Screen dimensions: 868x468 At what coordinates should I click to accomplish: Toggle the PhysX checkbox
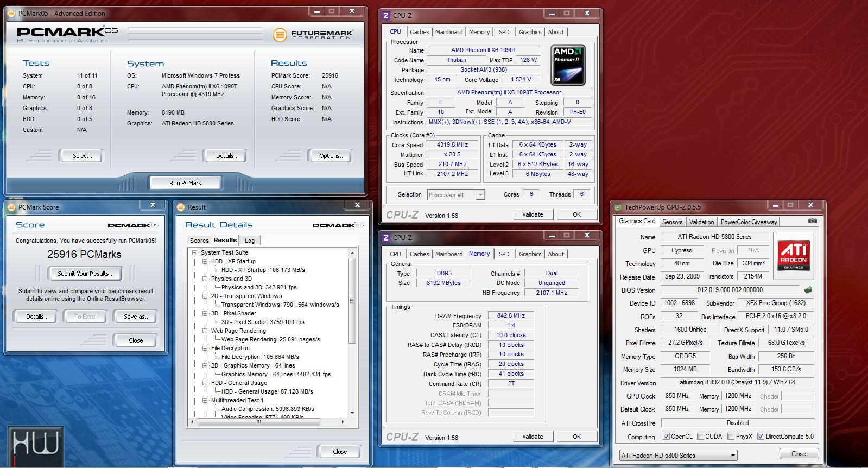(x=731, y=436)
